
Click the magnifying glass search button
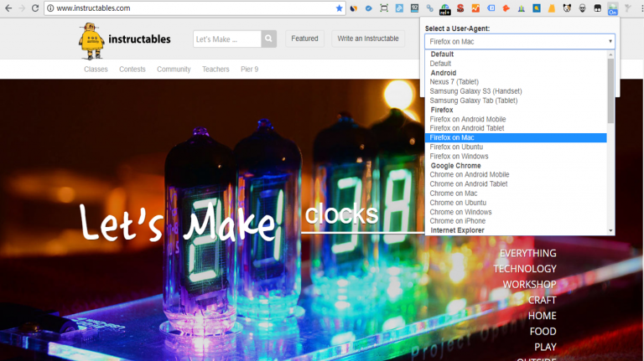click(x=268, y=39)
